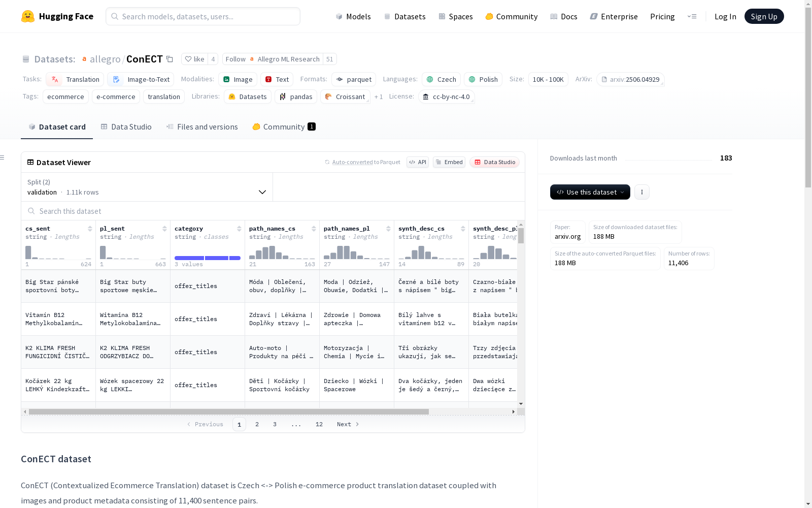Open the Datasets library tag
812x508 pixels.
[248, 97]
